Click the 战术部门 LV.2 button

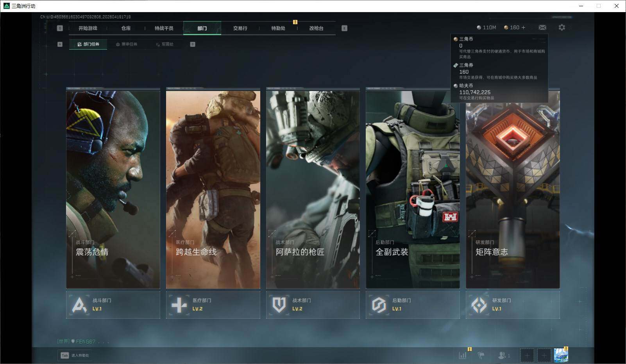click(x=313, y=305)
